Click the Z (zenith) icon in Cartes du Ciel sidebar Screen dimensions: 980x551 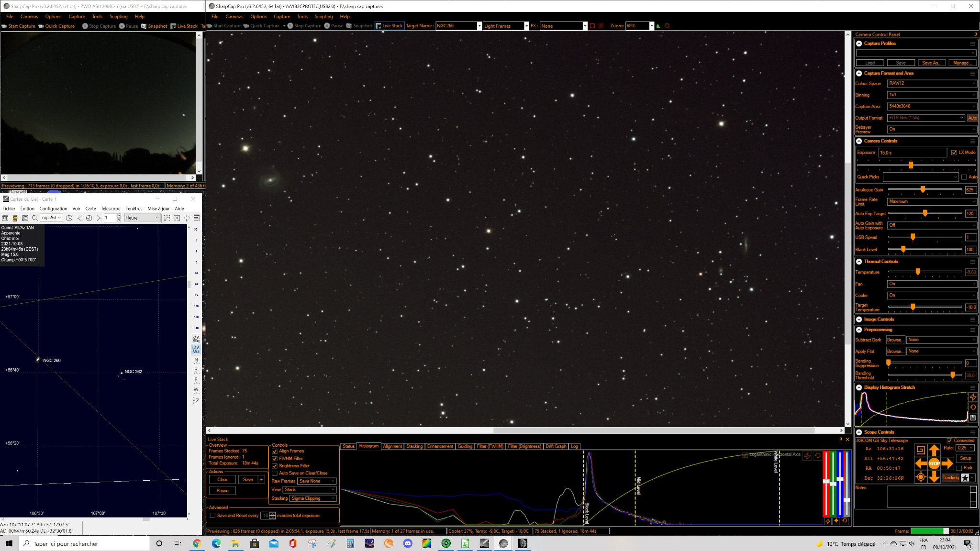(x=196, y=400)
